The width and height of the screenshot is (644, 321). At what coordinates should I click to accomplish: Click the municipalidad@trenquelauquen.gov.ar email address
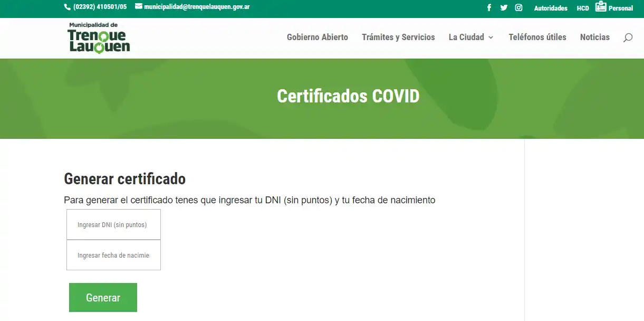point(198,7)
